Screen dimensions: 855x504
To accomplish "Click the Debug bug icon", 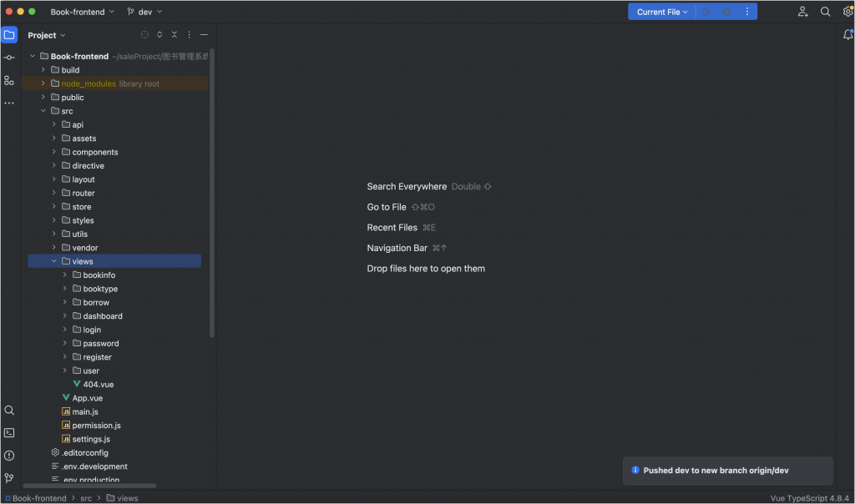I will (x=726, y=12).
